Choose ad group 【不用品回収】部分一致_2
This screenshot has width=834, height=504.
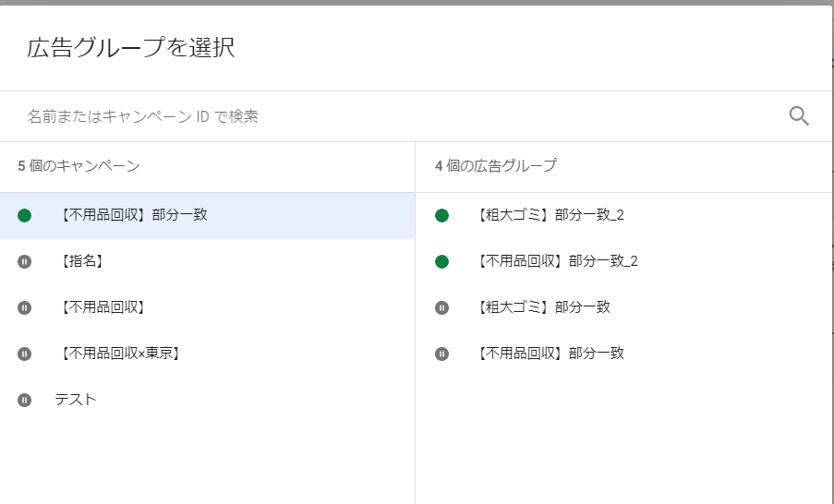tap(624, 261)
